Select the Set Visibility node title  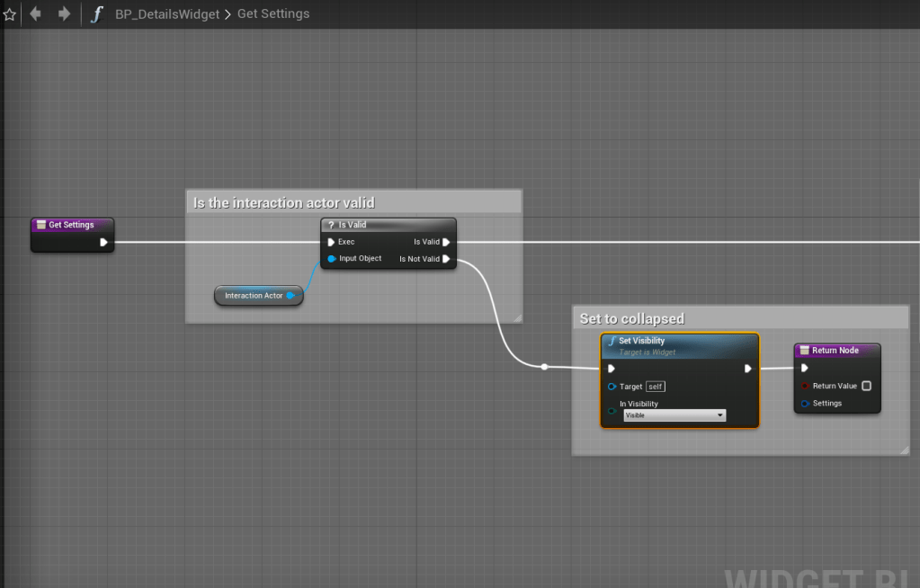(x=642, y=342)
